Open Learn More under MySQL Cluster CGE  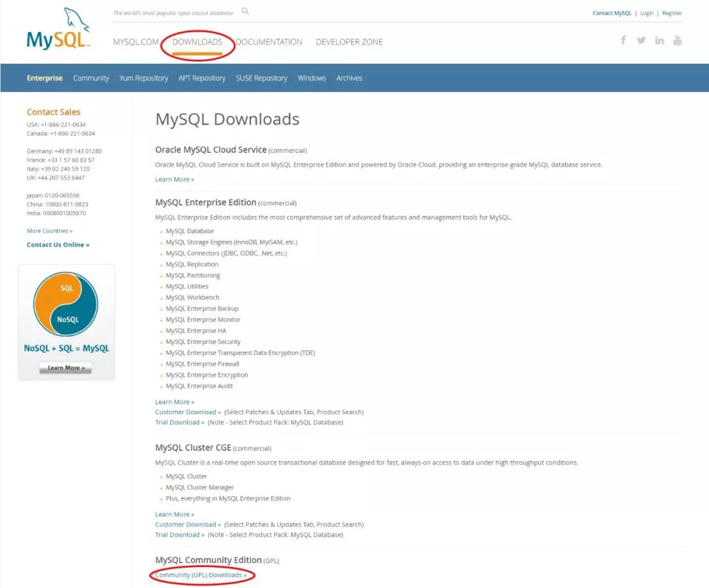coord(175,514)
